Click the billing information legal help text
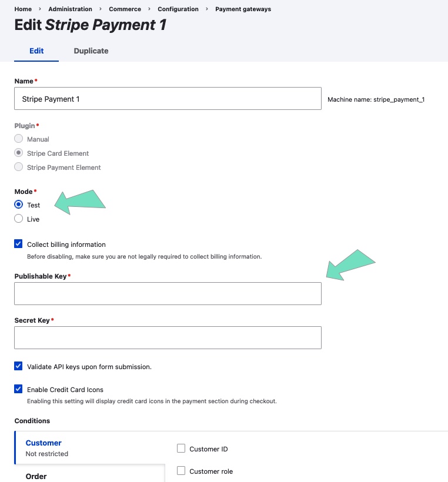 tap(145, 257)
